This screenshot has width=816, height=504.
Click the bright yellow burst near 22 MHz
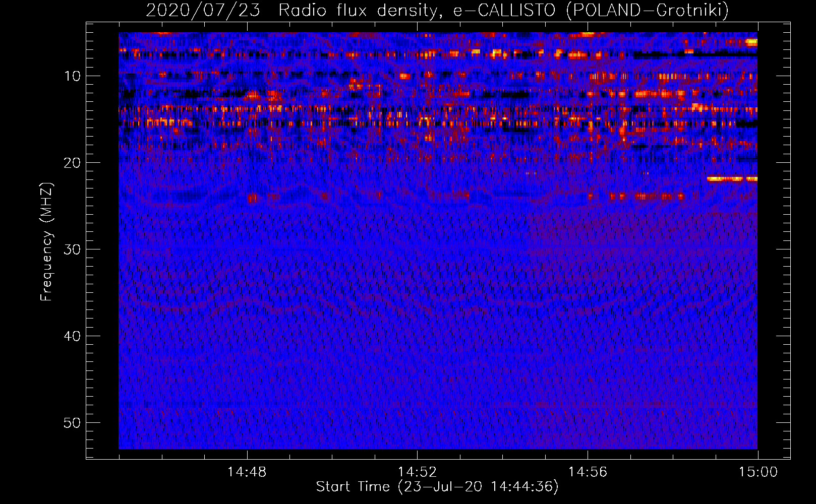pyautogui.click(x=732, y=178)
